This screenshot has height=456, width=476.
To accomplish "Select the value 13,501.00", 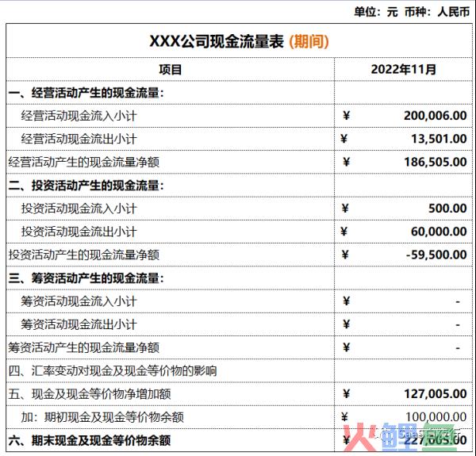I will tap(439, 139).
